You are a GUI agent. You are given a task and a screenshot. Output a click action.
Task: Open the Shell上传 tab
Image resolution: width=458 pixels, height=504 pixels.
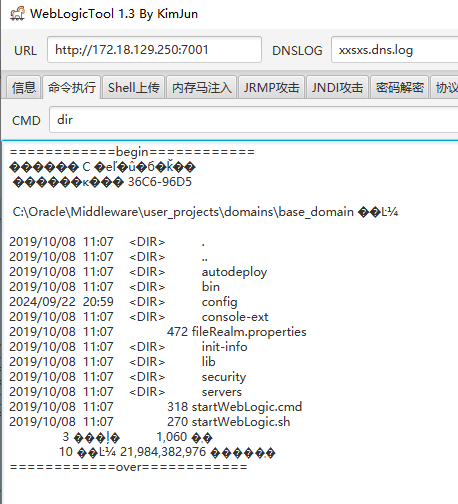(x=134, y=88)
